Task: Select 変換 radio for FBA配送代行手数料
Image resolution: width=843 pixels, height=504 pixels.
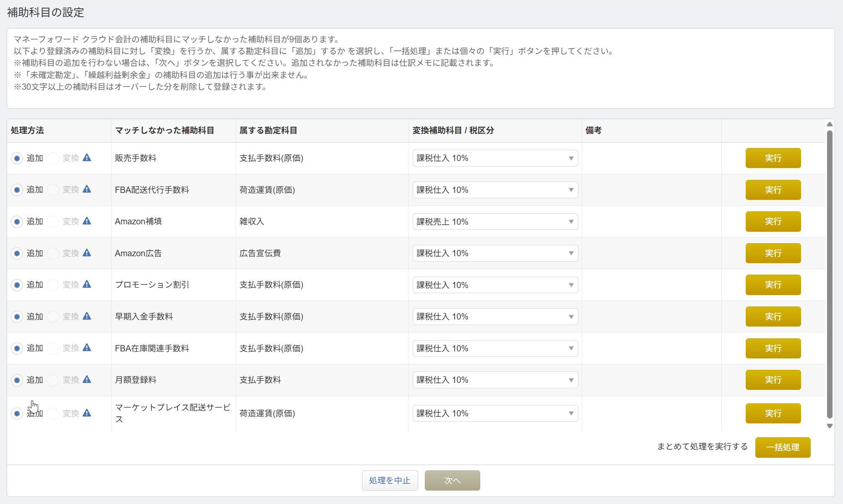Action: pos(53,190)
